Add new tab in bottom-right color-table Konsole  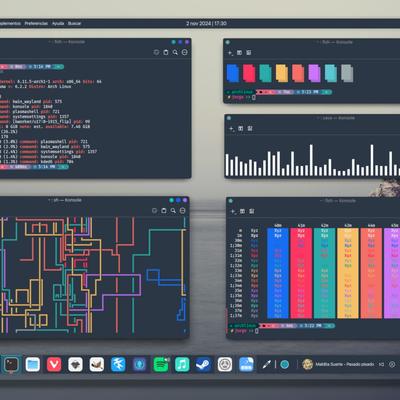pos(233,211)
